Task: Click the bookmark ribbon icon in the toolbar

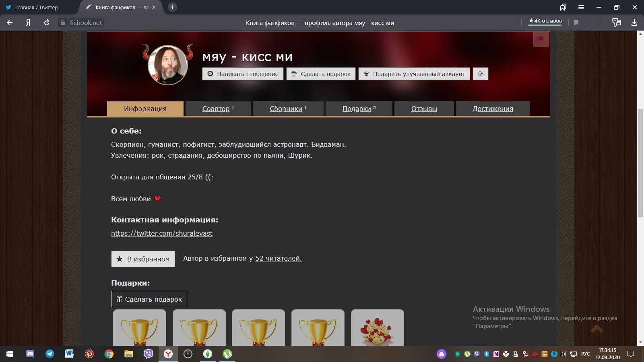Action: [x=576, y=23]
